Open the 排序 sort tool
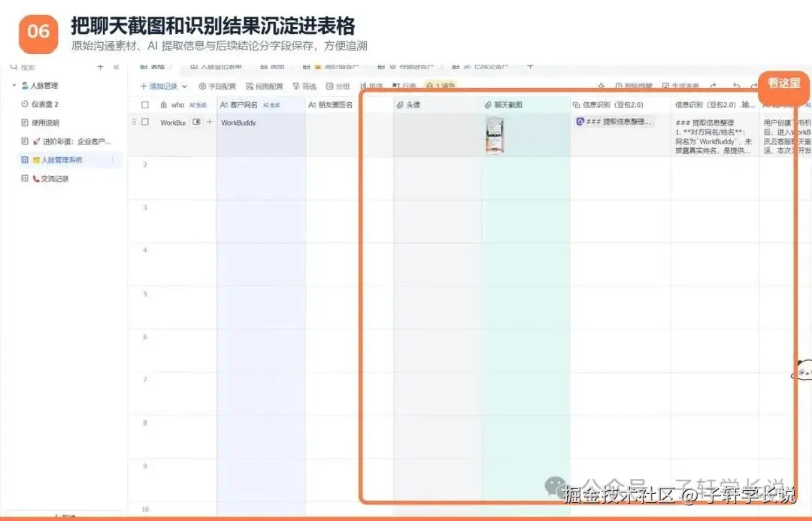 (371, 86)
